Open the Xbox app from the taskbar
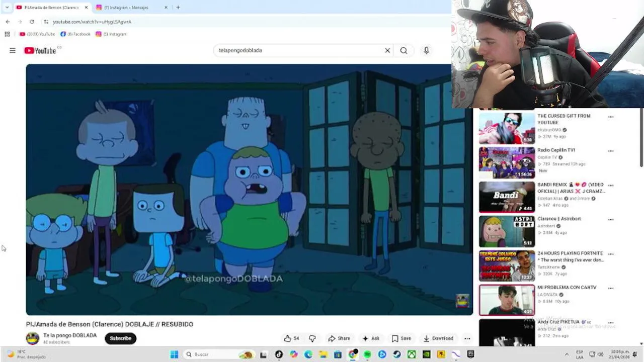The height and width of the screenshot is (362, 644). (x=412, y=354)
